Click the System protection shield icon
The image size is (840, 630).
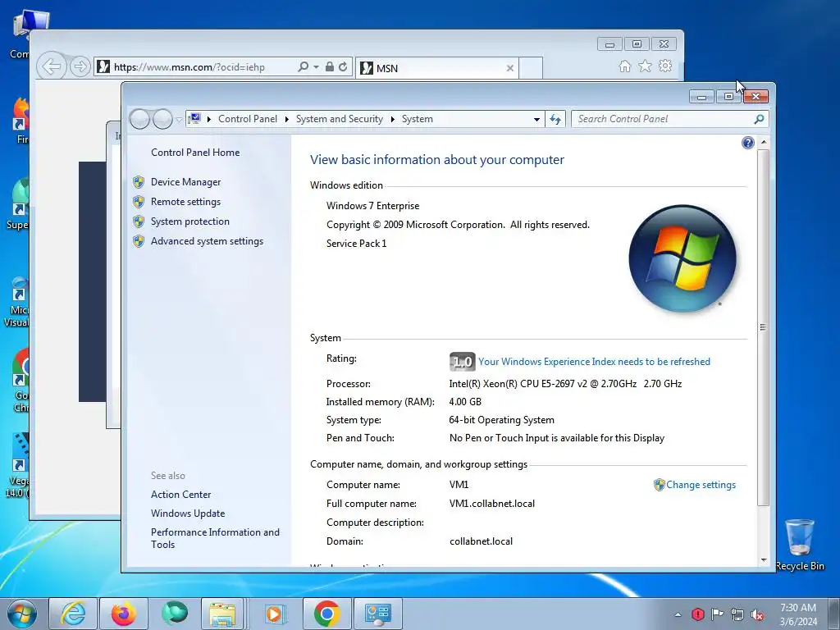point(139,221)
